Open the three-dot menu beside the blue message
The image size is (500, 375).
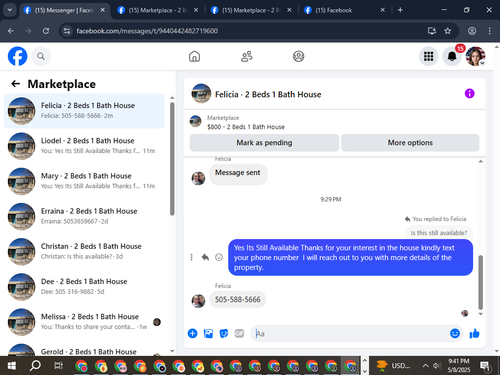(191, 257)
